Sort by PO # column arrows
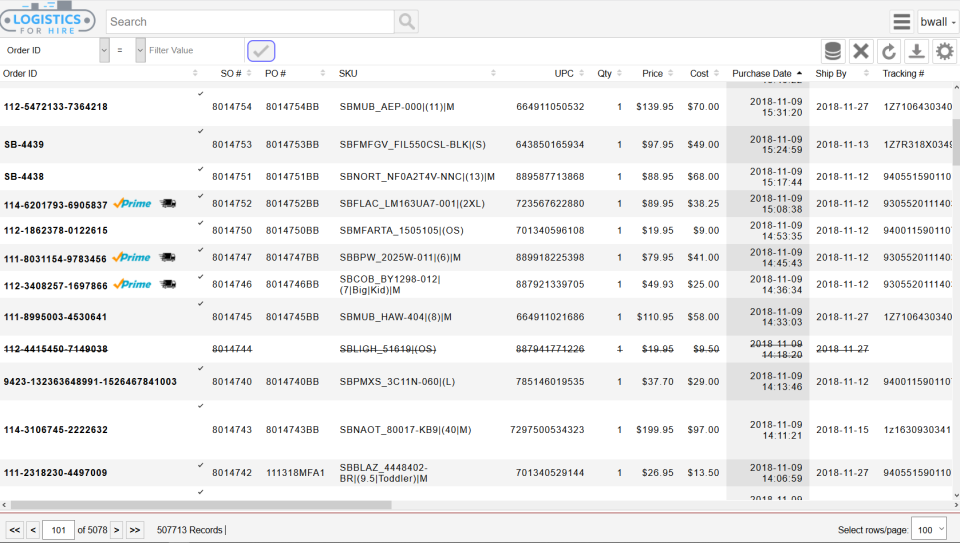 tap(323, 73)
